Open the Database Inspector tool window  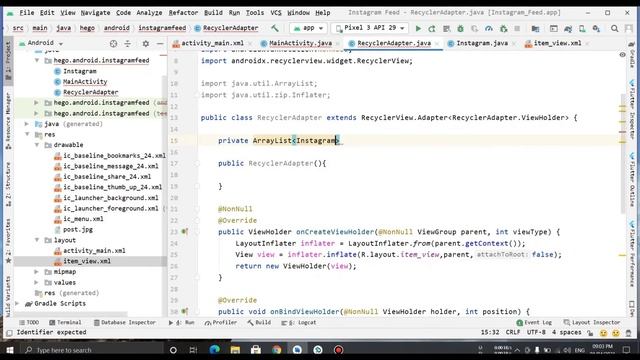[125, 322]
